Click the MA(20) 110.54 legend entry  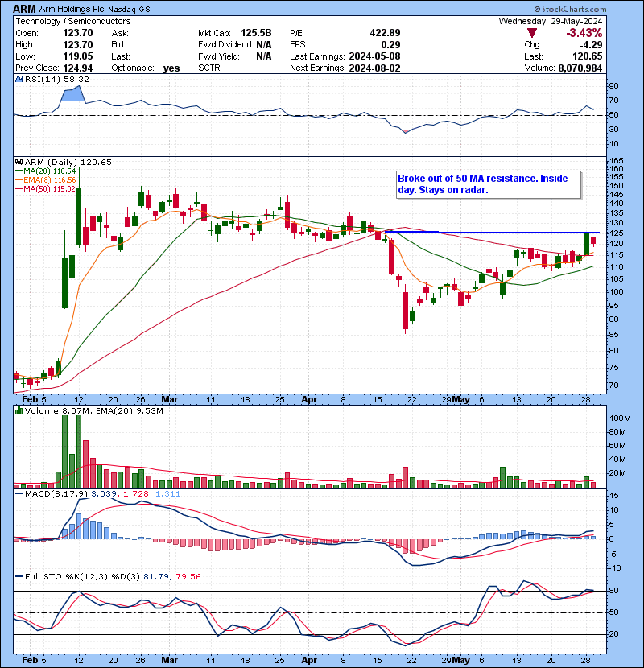46,171
